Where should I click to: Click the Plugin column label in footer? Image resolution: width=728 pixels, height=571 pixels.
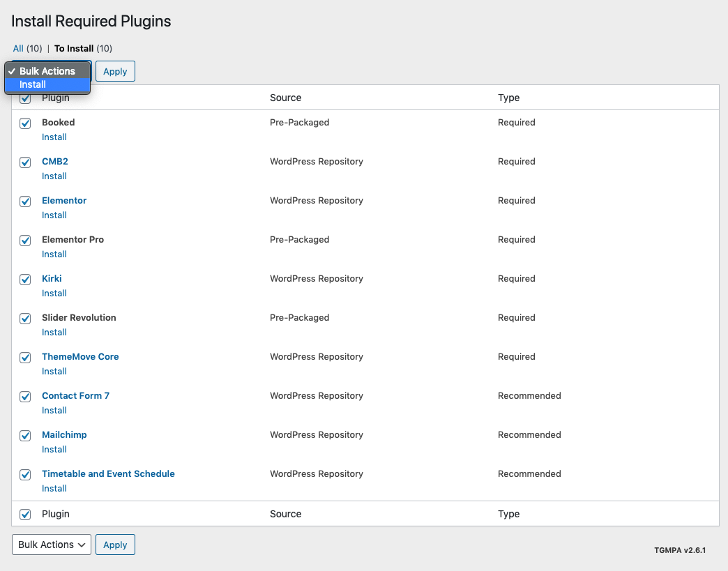click(55, 513)
